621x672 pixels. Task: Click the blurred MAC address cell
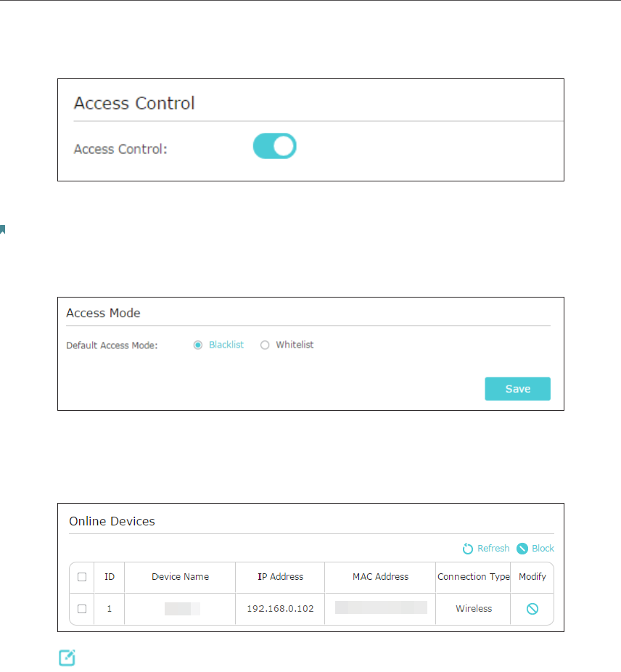point(381,608)
